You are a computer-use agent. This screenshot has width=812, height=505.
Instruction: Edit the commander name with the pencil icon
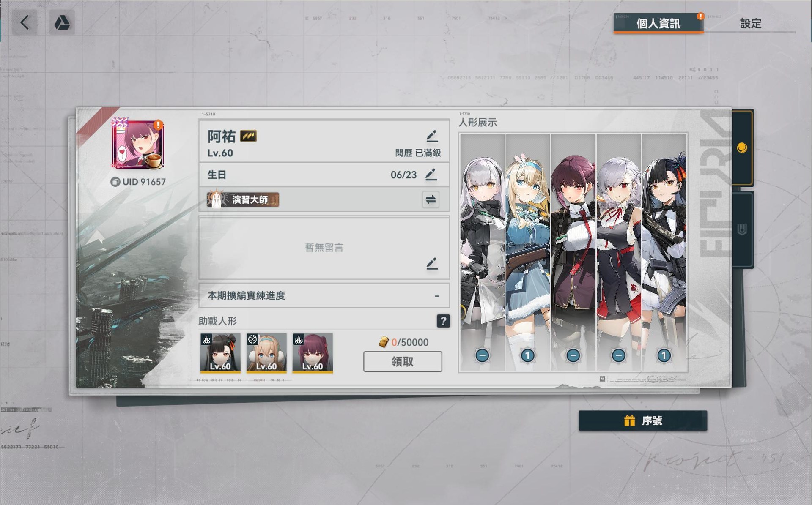(x=432, y=136)
